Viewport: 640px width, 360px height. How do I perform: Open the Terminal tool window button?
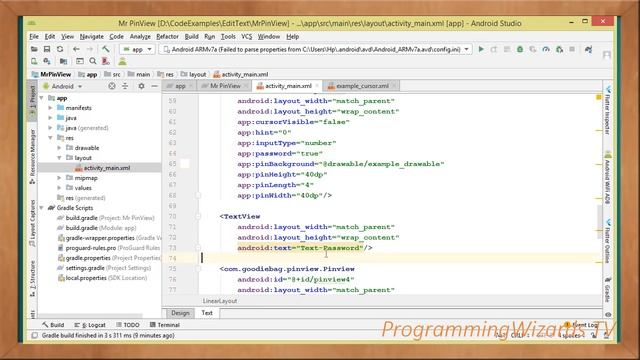point(164,325)
